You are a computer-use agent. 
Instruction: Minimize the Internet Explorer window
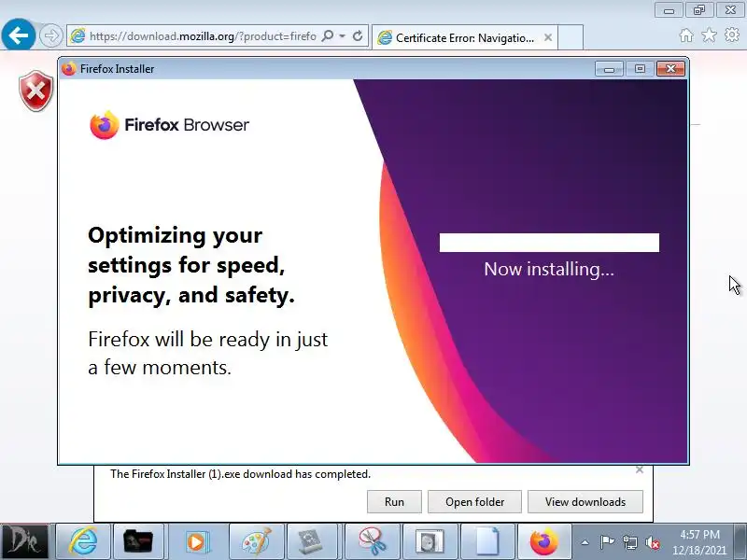[x=669, y=10]
